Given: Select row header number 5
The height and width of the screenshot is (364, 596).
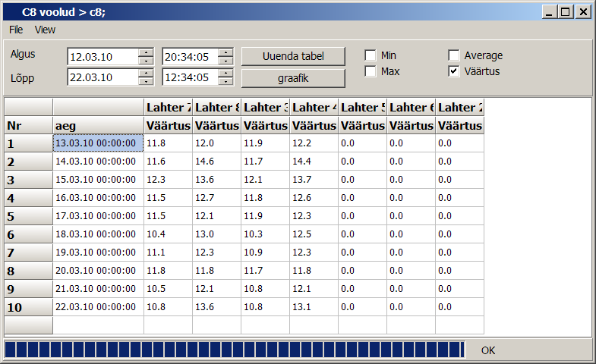Looking at the screenshot, I should [x=28, y=216].
